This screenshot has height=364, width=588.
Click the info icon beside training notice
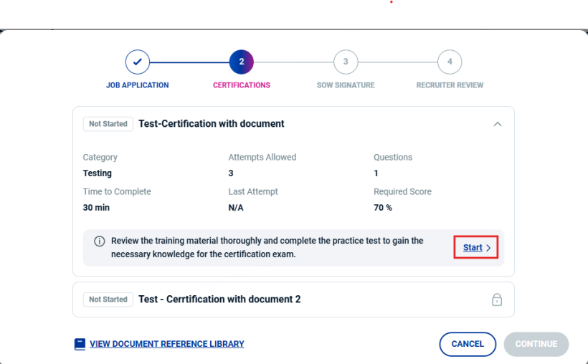coord(100,241)
